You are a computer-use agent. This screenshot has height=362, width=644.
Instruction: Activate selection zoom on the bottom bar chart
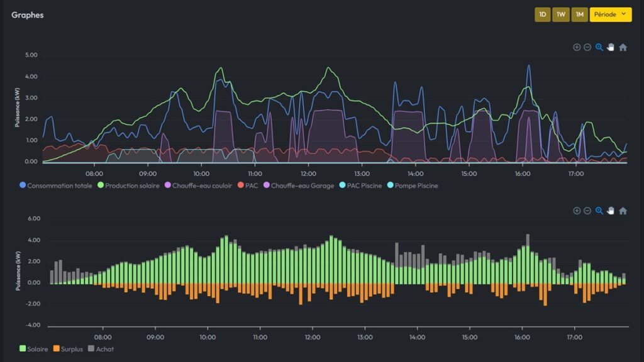pos(599,211)
